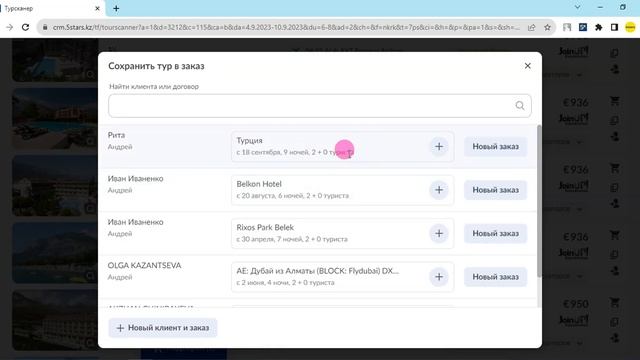Create Новый заказ in Belkon Hotel row
640x360 pixels.
[x=496, y=190]
